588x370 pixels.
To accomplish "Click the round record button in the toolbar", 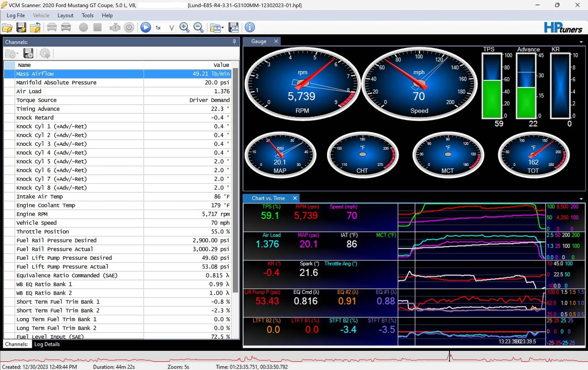I will coord(83,28).
